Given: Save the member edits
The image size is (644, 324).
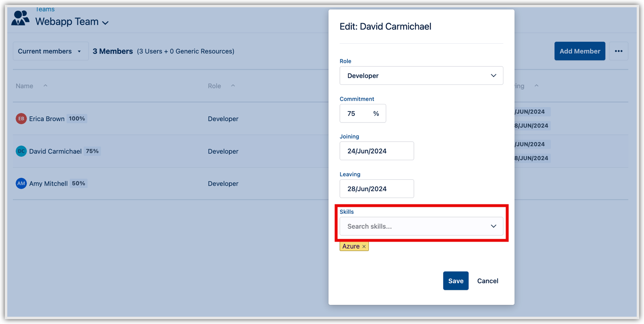Looking at the screenshot, I should click(x=456, y=281).
